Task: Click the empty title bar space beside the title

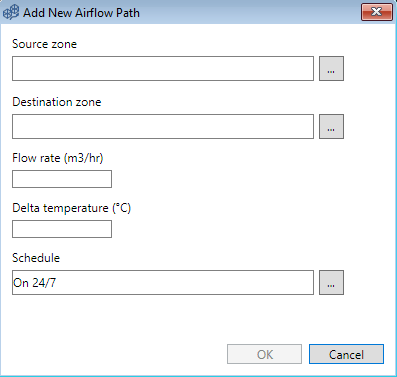Action: (250, 12)
